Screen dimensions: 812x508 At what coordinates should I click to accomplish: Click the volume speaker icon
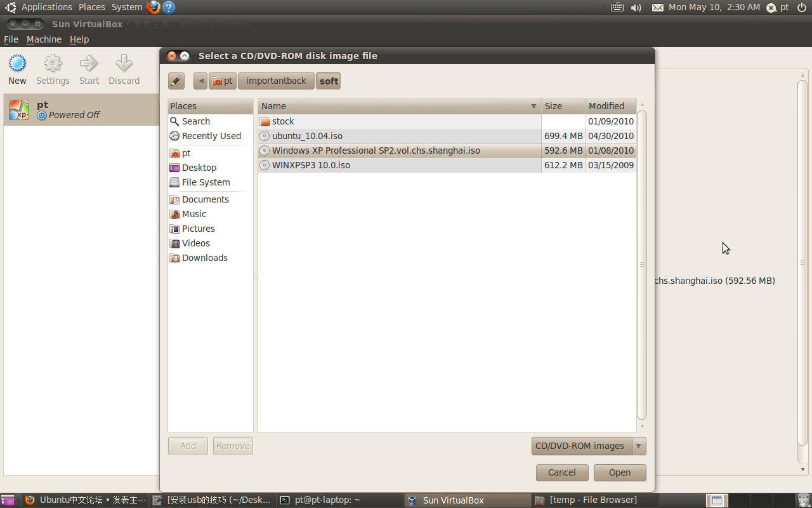coord(636,8)
